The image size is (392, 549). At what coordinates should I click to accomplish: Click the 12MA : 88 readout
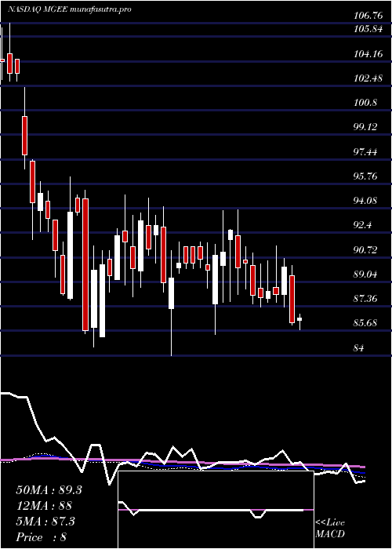(44, 506)
